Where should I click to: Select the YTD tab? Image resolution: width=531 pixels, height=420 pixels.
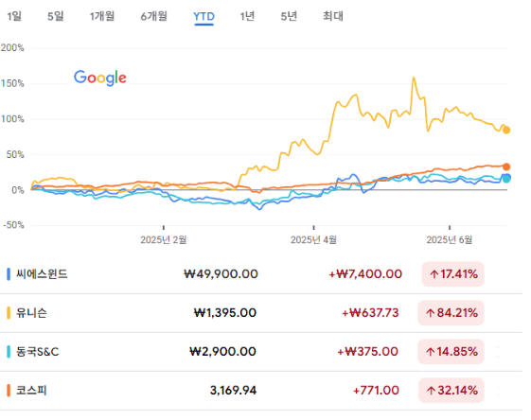204,16
